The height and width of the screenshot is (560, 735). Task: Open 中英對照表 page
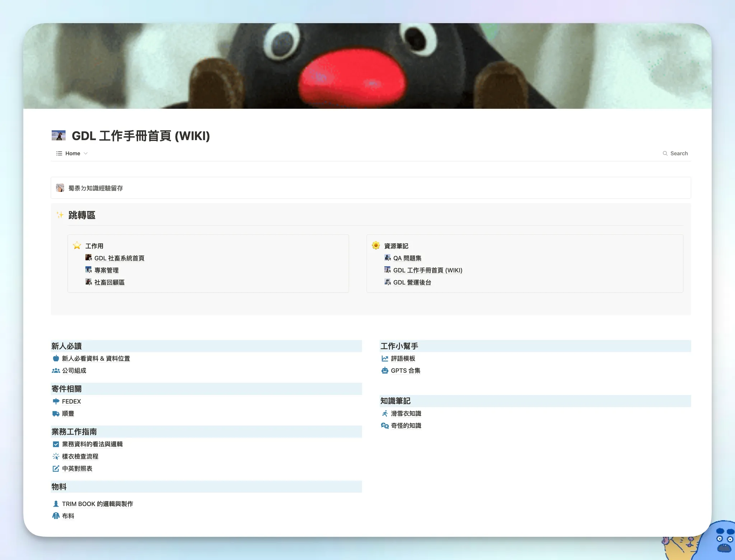77,469
